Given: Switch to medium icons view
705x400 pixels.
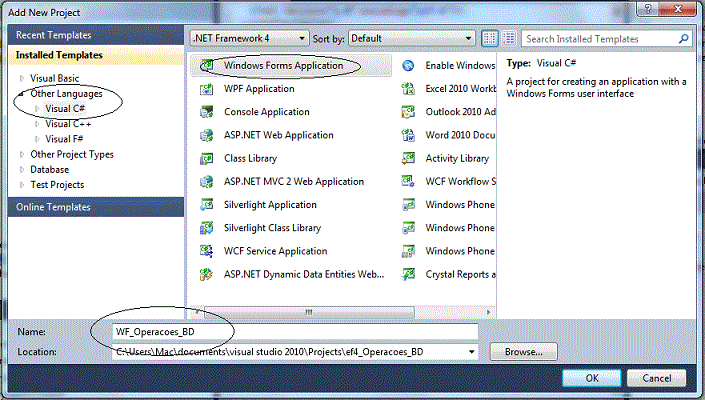Looking at the screenshot, I should [x=490, y=39].
